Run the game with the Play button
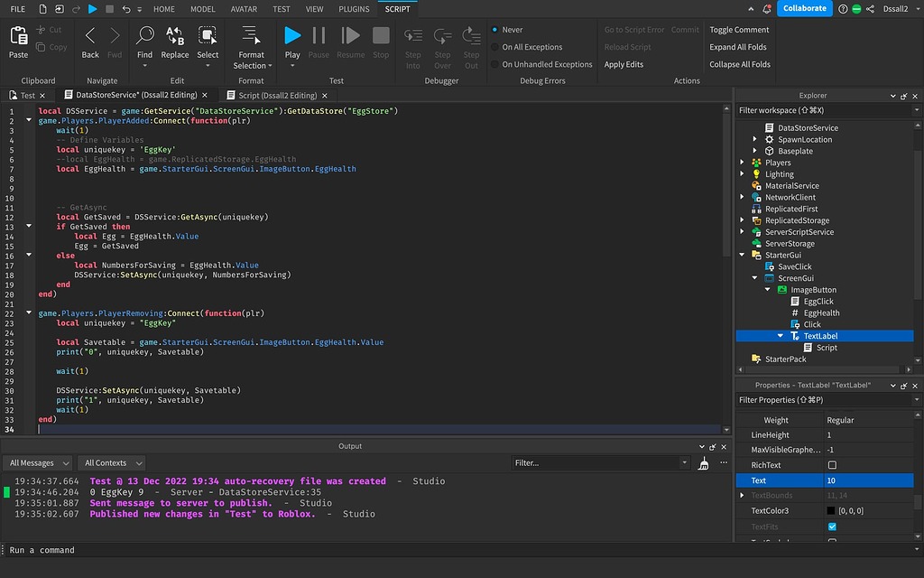 click(291, 37)
